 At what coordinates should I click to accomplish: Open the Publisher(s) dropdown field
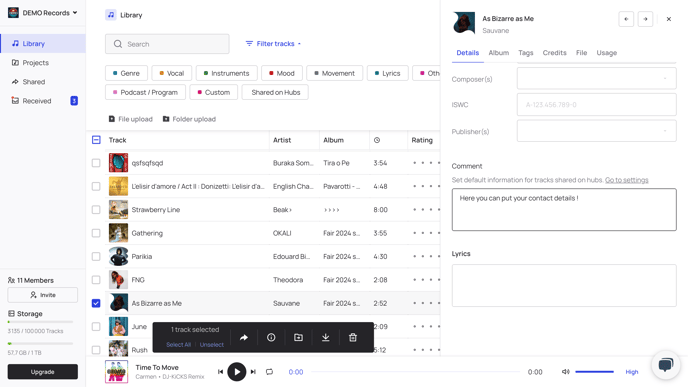coord(596,131)
